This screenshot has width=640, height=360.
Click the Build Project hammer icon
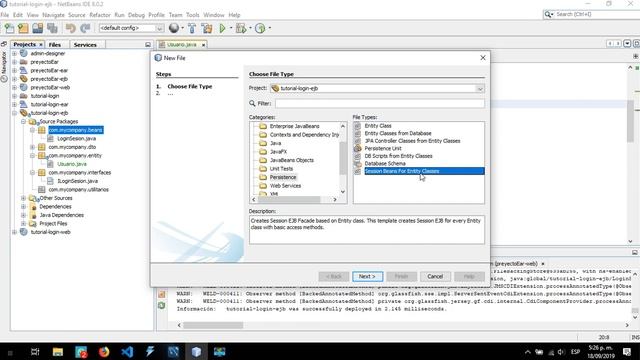192,28
